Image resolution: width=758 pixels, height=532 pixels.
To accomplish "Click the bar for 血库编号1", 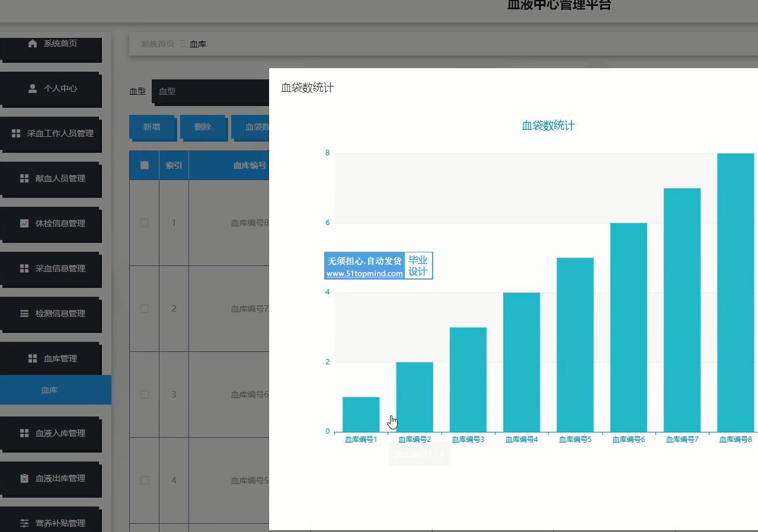I will [361, 414].
